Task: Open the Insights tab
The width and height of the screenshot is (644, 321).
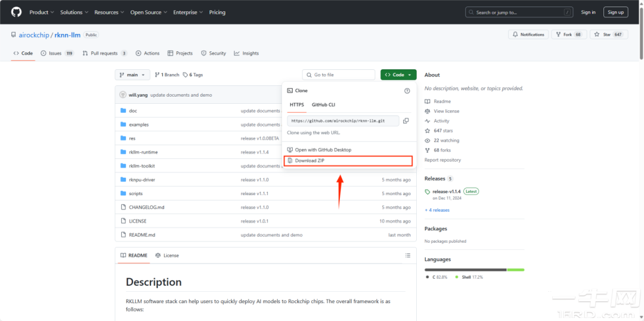Action: (x=246, y=54)
